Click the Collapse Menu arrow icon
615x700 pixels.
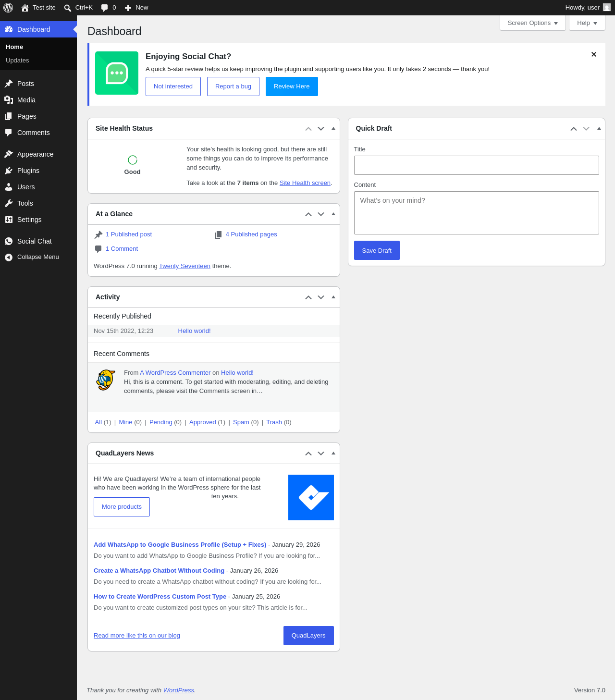(x=9, y=258)
